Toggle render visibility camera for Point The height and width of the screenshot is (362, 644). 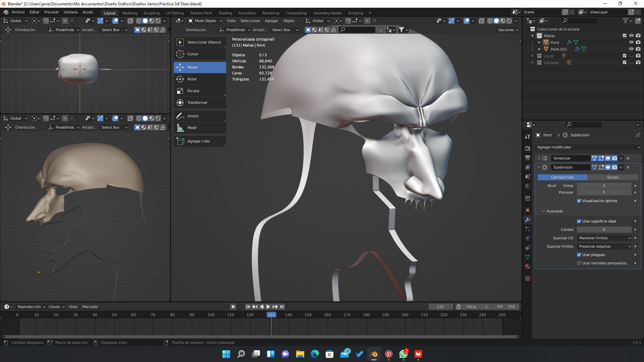(638, 42)
